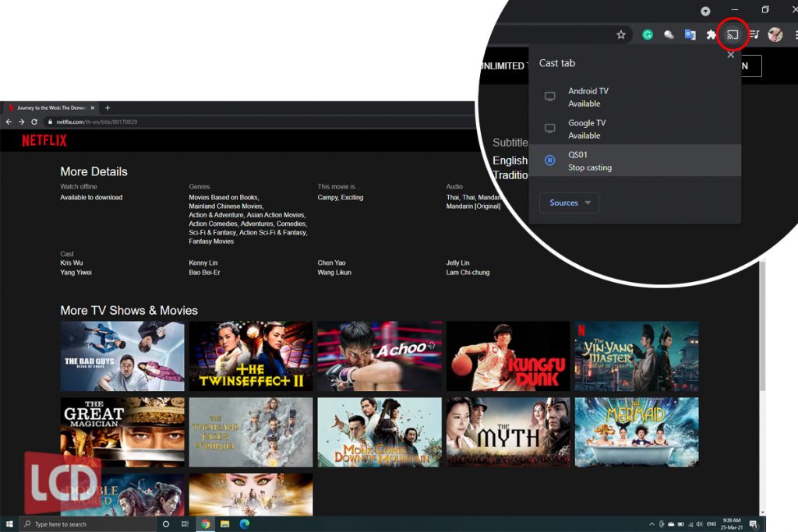Click the Jelly Lin cast link
This screenshot has height=532, width=798.
coord(457,263)
